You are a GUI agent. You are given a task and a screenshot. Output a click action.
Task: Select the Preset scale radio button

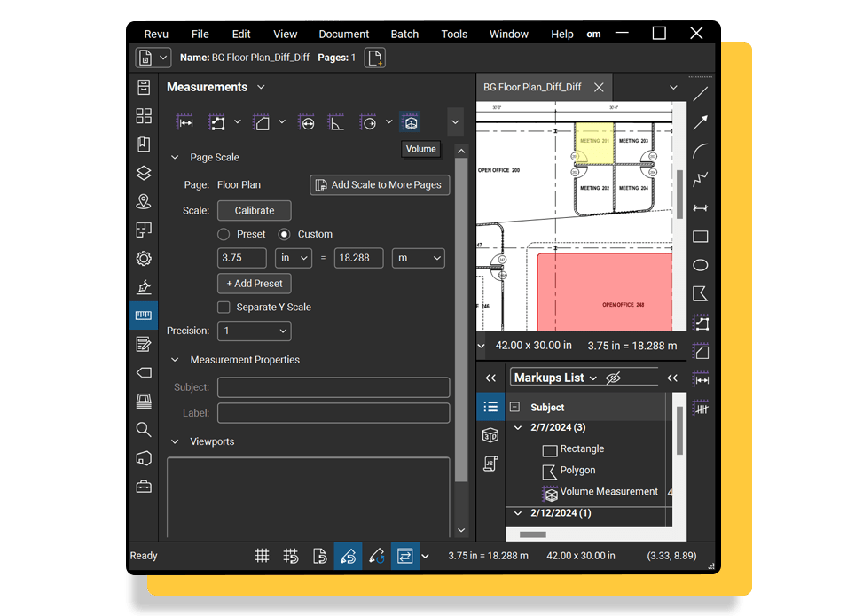click(224, 233)
